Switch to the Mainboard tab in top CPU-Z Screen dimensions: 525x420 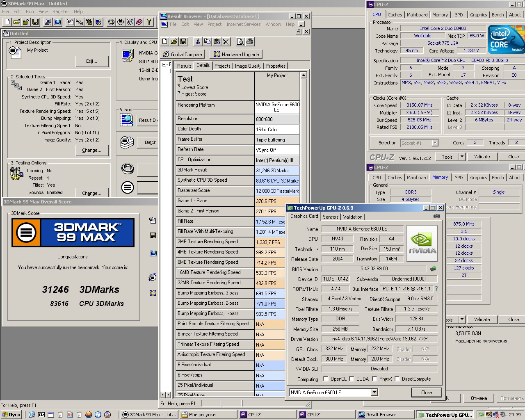417,15
